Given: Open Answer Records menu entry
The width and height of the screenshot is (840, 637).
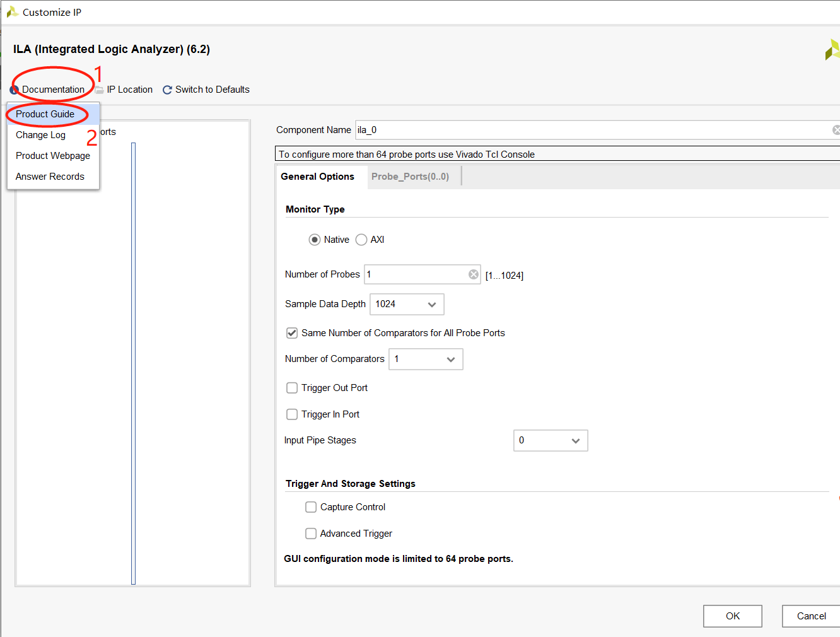Looking at the screenshot, I should click(x=53, y=177).
